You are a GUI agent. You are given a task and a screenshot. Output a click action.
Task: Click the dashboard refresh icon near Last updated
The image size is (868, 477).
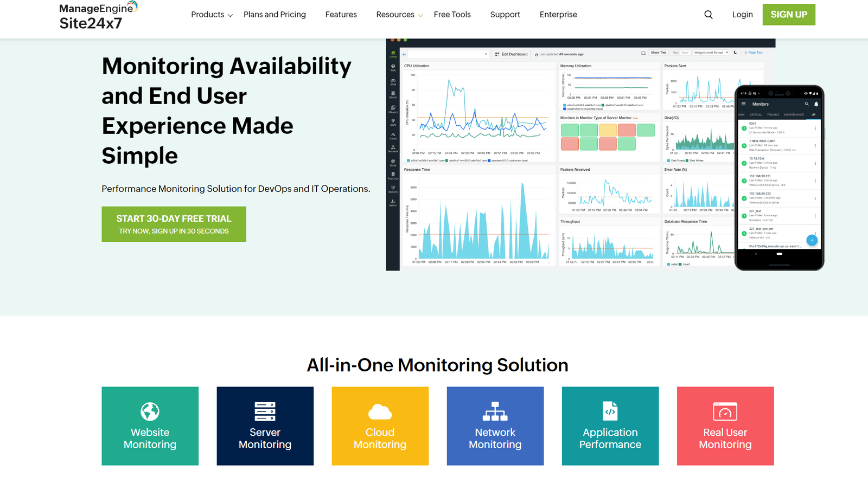(537, 54)
